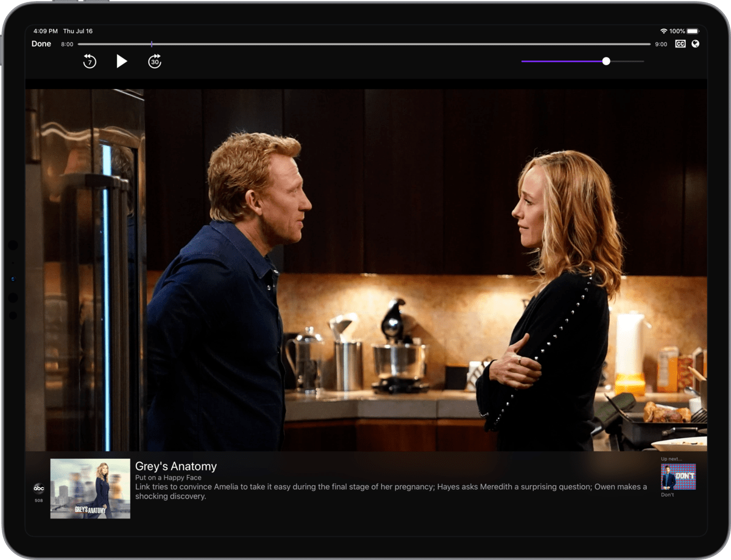Open the Up next Don't thumbnail
The width and height of the screenshot is (731, 560).
point(678,477)
